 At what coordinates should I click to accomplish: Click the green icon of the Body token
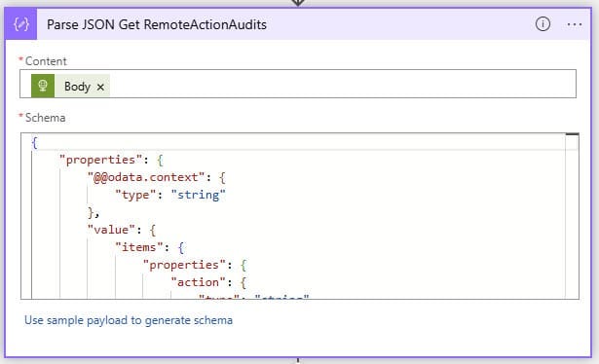(43, 86)
